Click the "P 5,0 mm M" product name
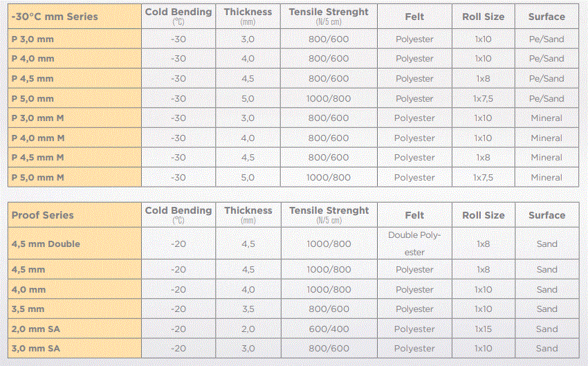Viewport: 588px width, 366px height. point(38,178)
